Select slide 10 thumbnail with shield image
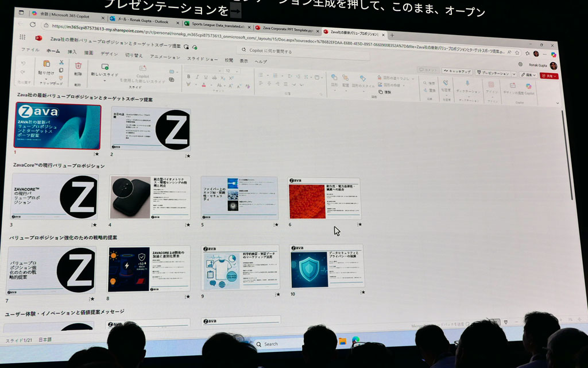Viewport: 588px width, 368px height. (327, 266)
